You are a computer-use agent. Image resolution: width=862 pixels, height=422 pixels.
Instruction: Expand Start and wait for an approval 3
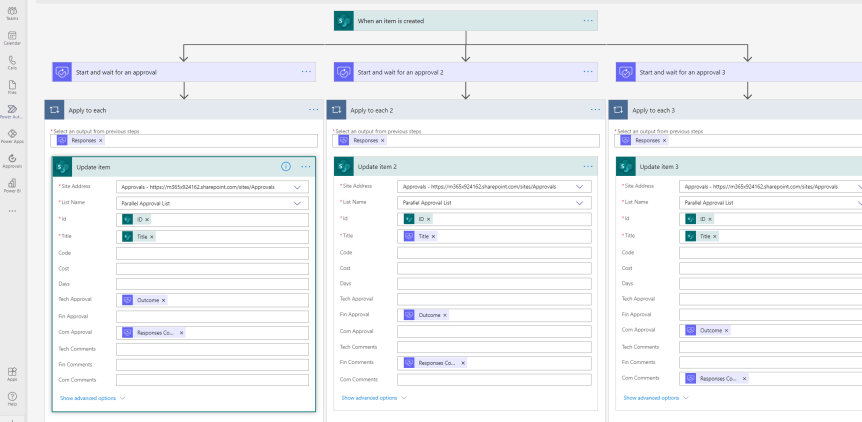pyautogui.click(x=739, y=72)
